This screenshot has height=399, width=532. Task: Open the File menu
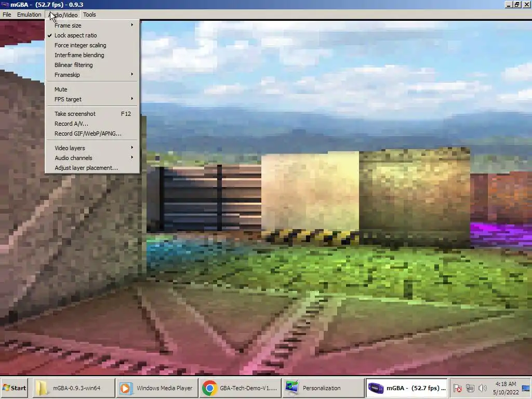click(7, 15)
